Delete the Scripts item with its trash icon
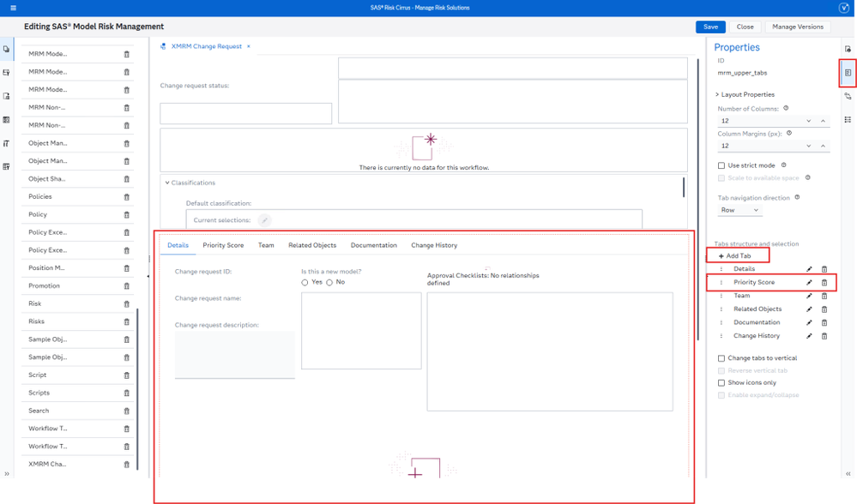The height and width of the screenshot is (504, 857). 126,393
